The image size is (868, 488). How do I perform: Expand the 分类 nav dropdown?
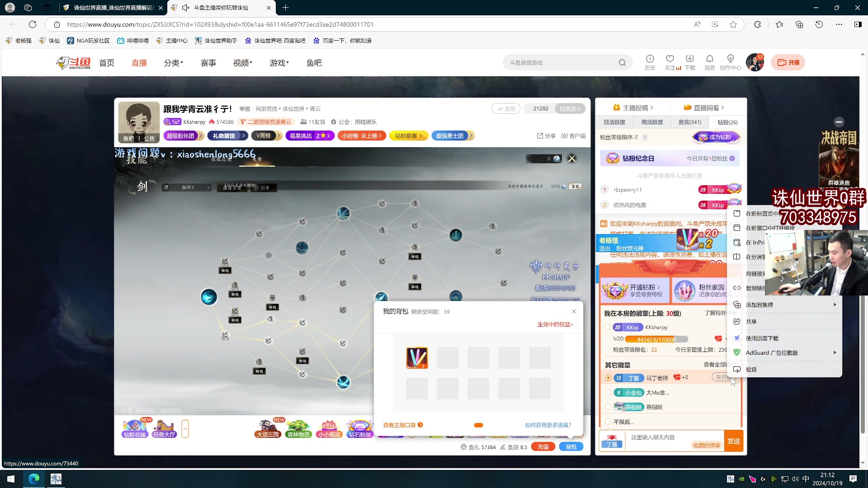click(x=174, y=63)
